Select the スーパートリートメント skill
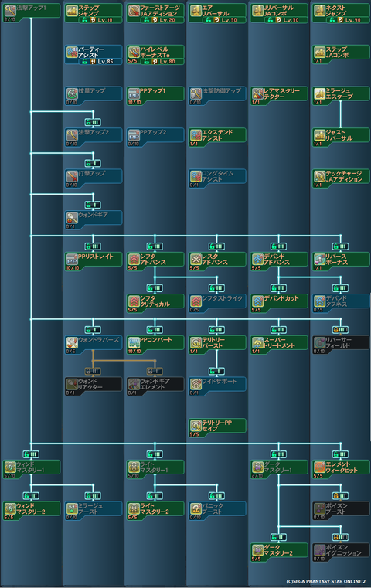Viewport: 371px width, 588px height. pyautogui.click(x=279, y=345)
